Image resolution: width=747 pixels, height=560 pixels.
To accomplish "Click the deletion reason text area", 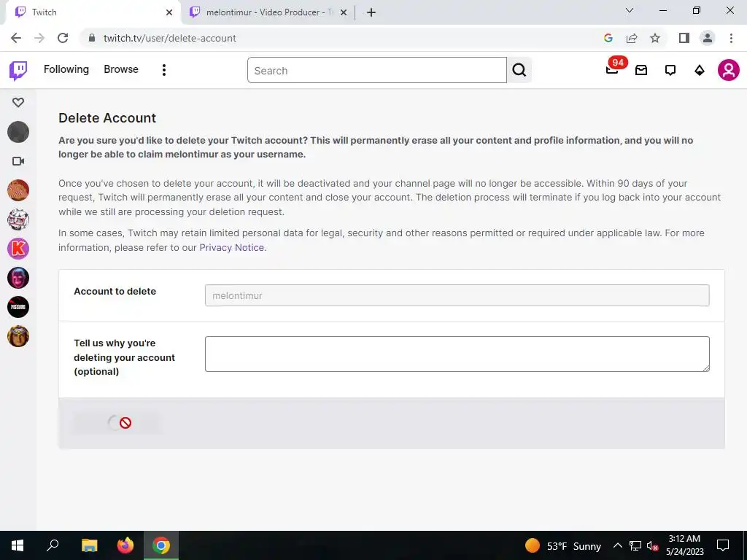I will click(x=457, y=354).
